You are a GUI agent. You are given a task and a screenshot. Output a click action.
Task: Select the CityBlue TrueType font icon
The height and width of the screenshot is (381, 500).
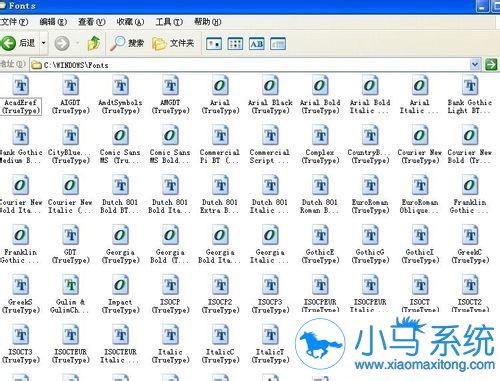pyautogui.click(x=71, y=135)
